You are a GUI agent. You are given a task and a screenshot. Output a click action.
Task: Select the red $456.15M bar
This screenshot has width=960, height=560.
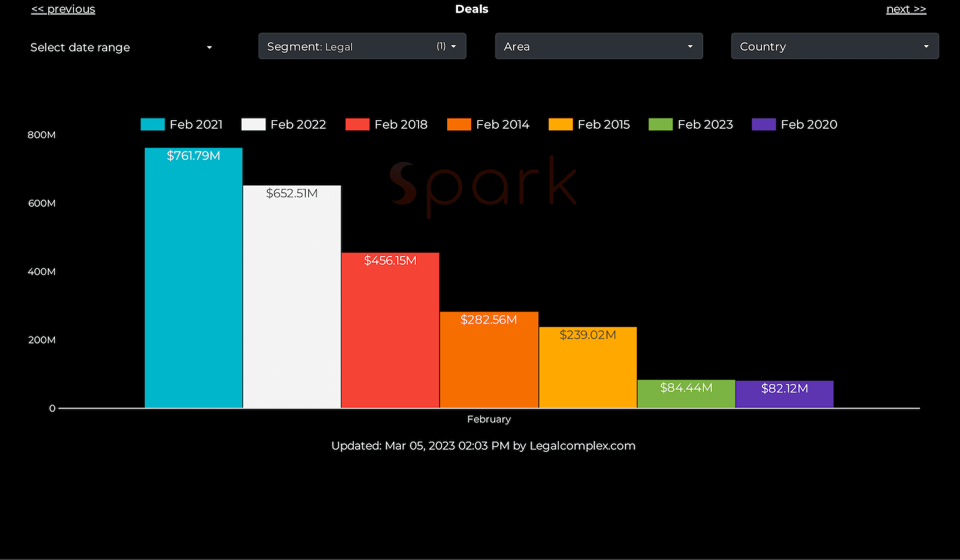click(x=390, y=329)
